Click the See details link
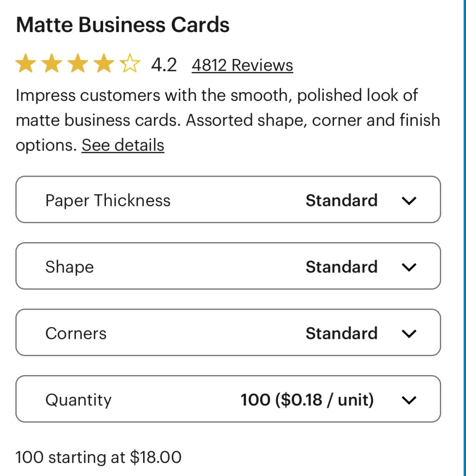466x476 pixels. pos(123,145)
